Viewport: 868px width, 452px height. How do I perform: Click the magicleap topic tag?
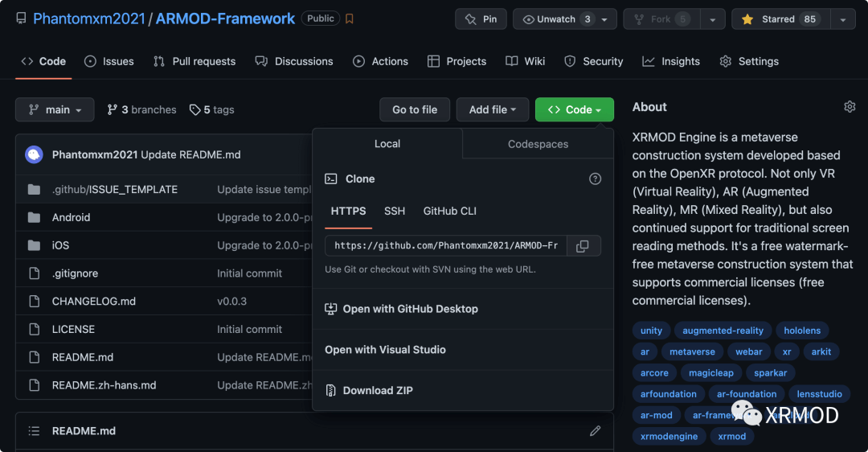pos(710,373)
